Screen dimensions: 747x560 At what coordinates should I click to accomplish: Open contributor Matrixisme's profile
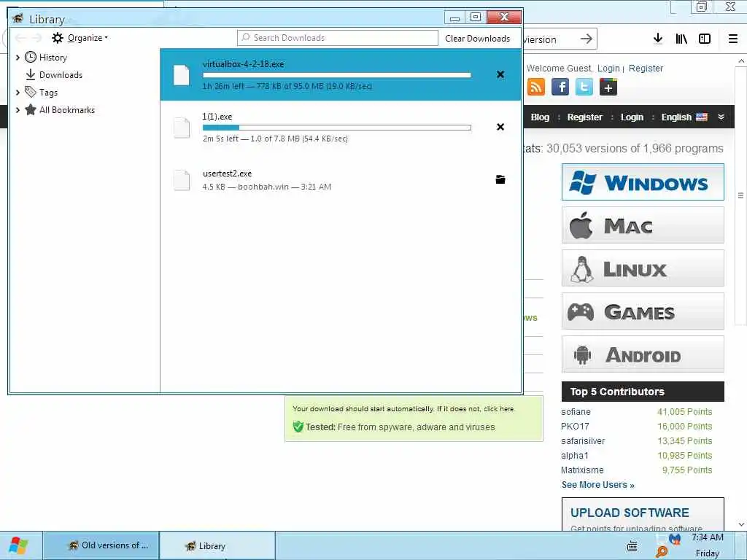pos(582,470)
